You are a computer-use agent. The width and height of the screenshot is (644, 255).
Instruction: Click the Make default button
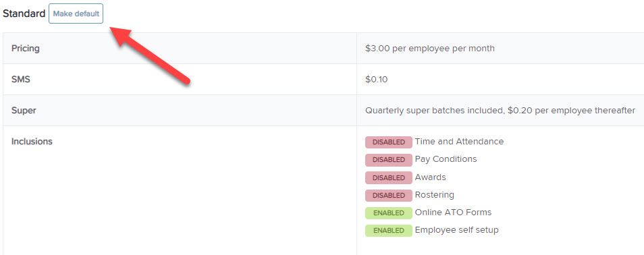pos(76,13)
